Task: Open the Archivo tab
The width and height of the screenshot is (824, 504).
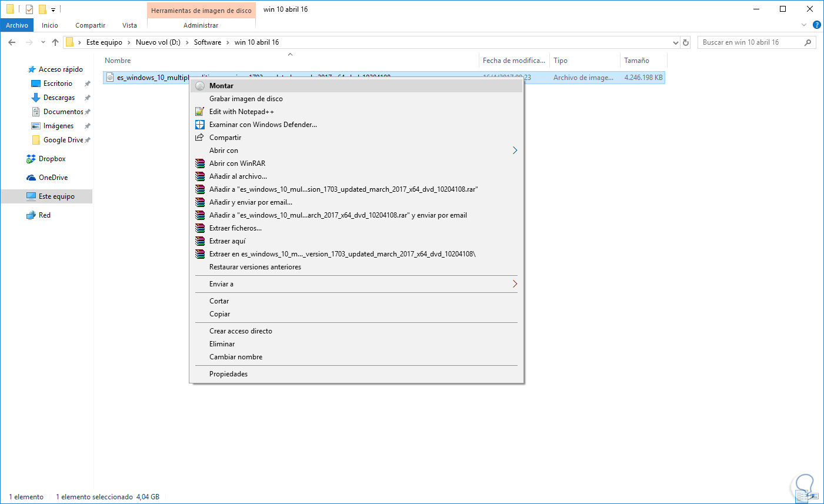Action: tap(17, 25)
